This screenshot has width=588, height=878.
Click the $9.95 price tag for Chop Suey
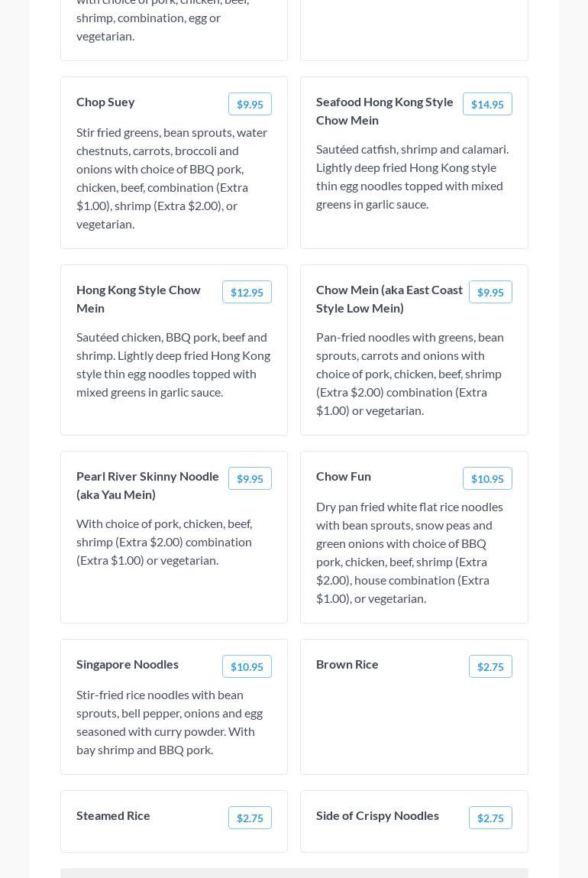tap(250, 105)
